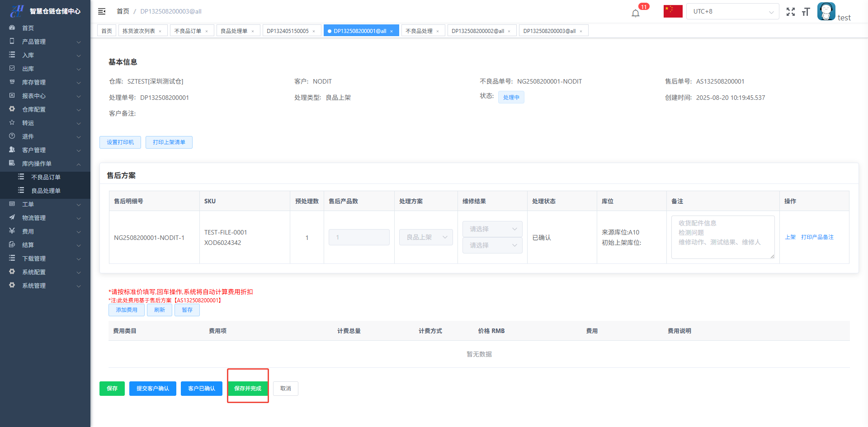This screenshot has width=868, height=427.
Task: Close the DP132405150005 tab
Action: click(314, 31)
